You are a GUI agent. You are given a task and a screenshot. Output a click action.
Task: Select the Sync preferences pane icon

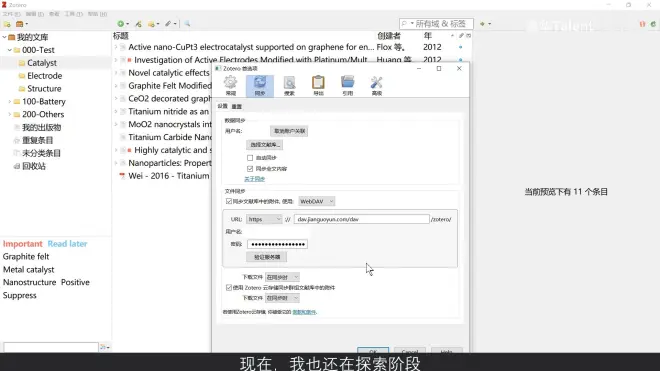tap(260, 85)
